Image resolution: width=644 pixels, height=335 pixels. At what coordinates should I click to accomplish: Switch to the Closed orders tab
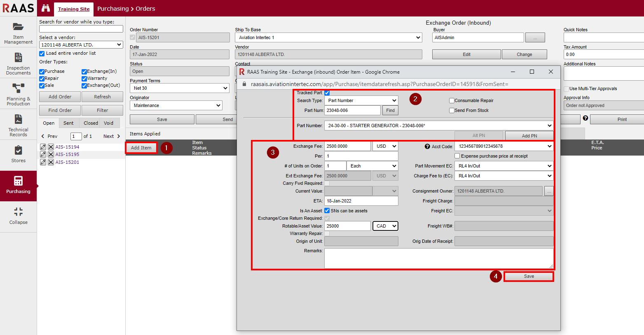91,123
